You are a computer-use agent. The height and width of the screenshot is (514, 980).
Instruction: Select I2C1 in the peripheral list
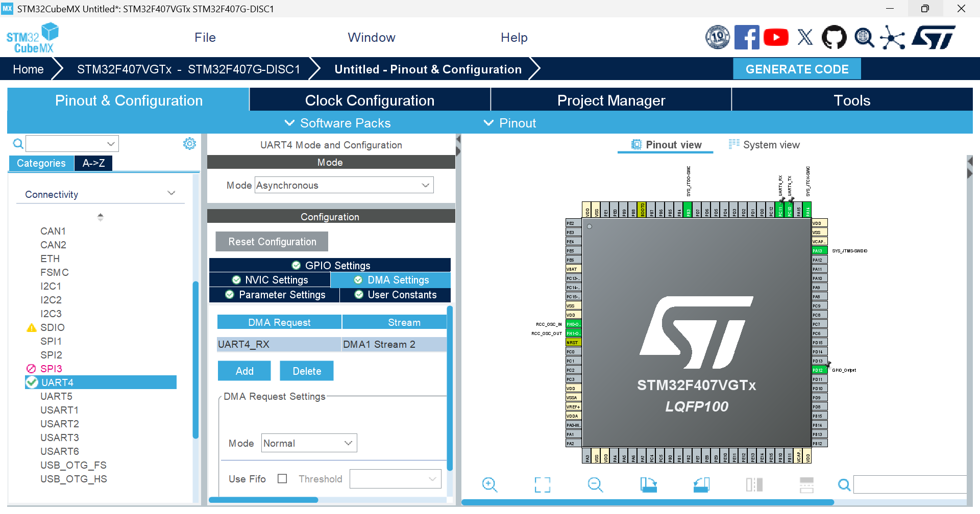coord(51,286)
